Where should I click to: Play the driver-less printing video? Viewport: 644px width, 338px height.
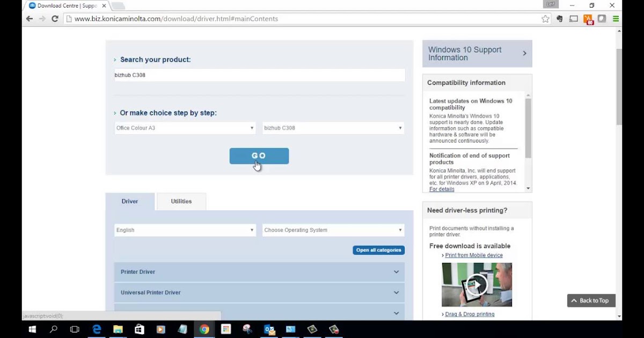[477, 285]
